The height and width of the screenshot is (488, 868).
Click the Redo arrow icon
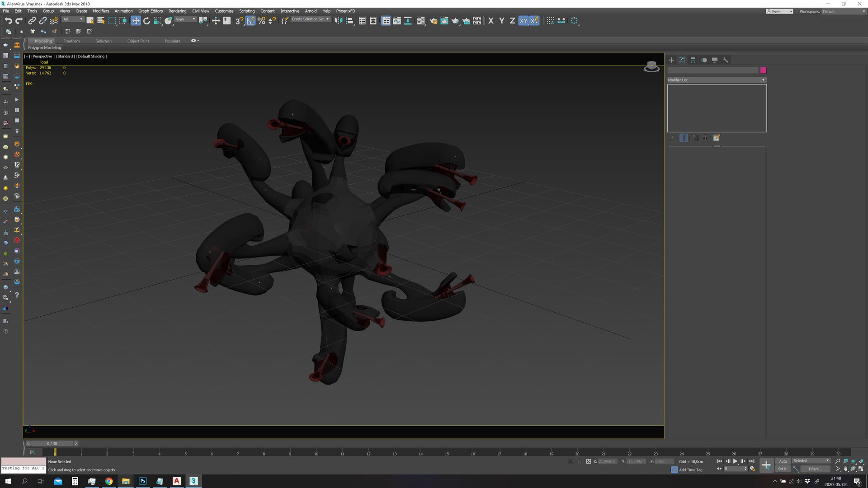pos(19,21)
